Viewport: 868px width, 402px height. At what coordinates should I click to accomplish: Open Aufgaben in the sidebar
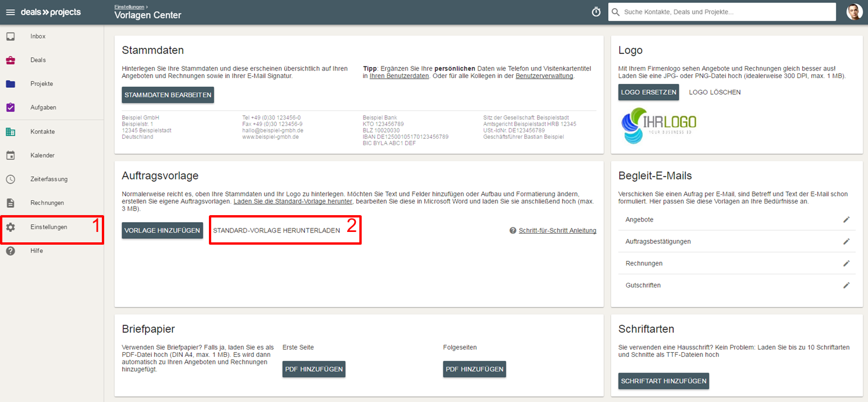tap(43, 108)
